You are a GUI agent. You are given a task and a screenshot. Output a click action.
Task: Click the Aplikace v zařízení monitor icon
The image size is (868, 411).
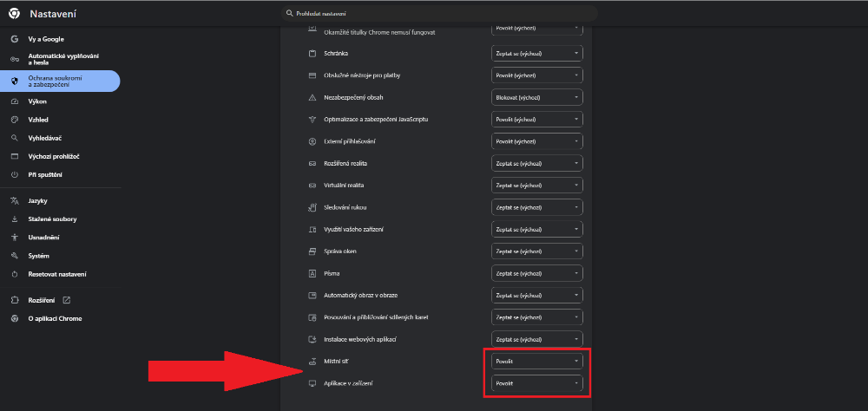tap(312, 382)
